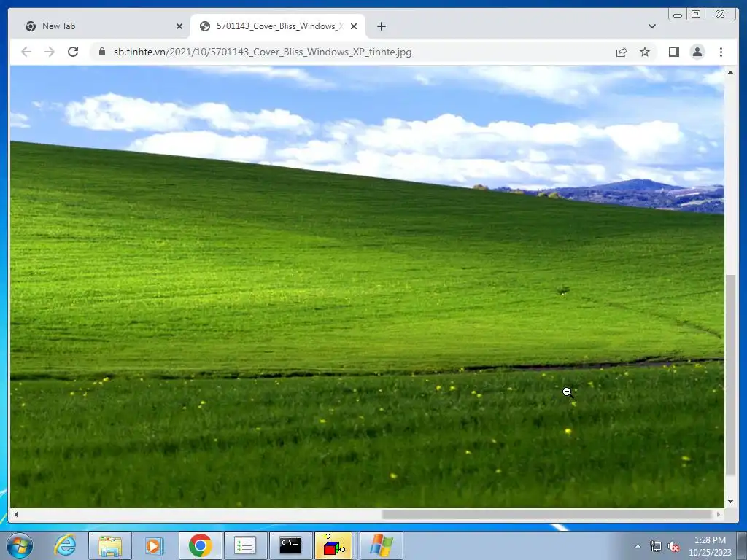This screenshot has height=560, width=747.
Task: Open the Command Prompt taskbar window
Action: point(290,545)
